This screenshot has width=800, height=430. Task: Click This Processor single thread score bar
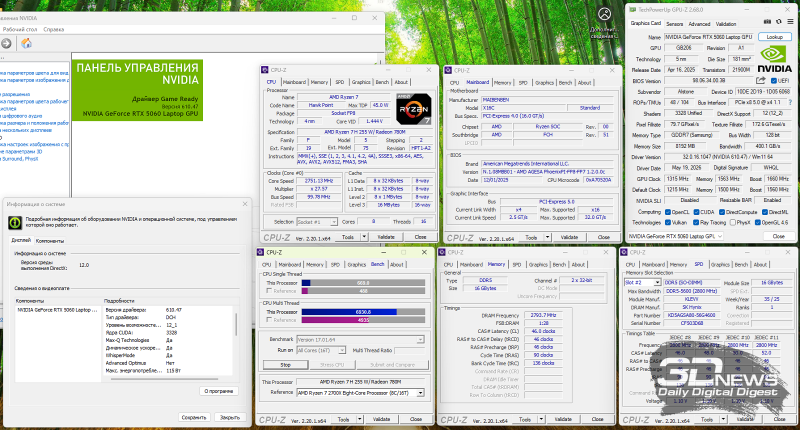point(363,283)
